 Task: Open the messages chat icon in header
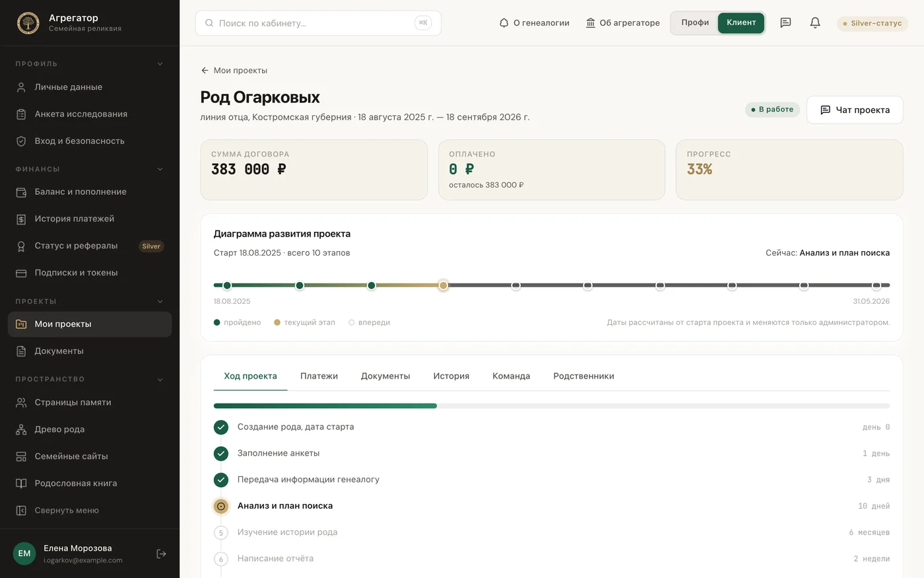pyautogui.click(x=785, y=23)
